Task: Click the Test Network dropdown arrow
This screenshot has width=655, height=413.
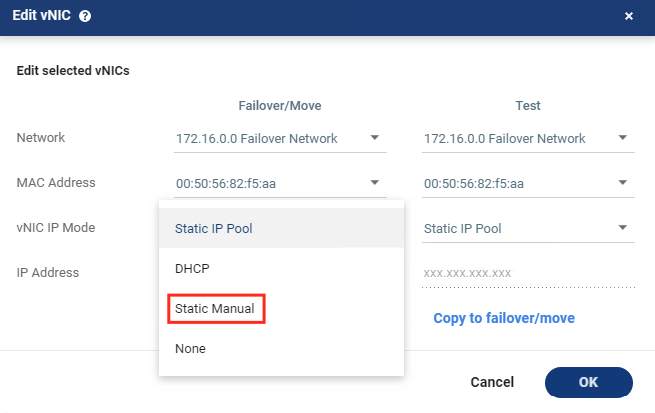Action: point(622,138)
